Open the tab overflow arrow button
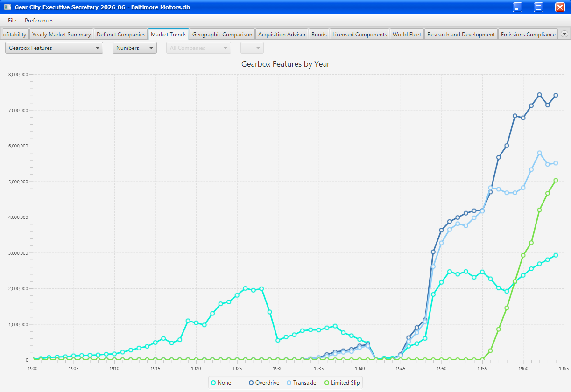 [564, 34]
